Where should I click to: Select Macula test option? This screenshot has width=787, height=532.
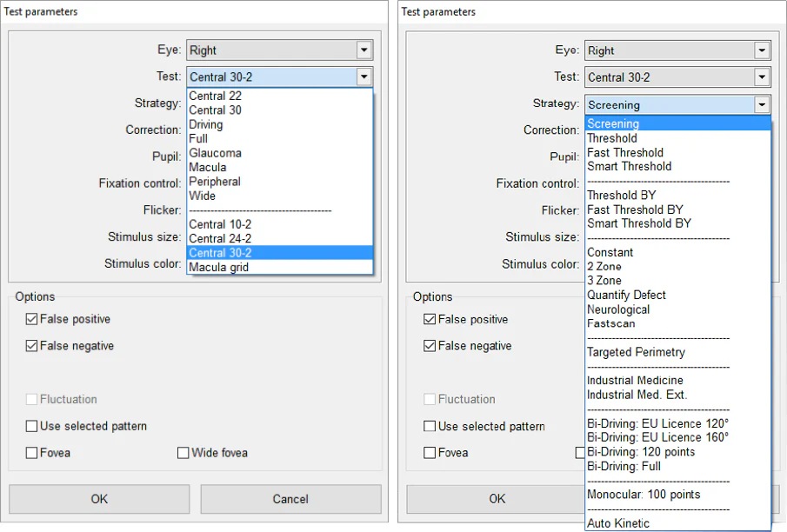pos(280,167)
